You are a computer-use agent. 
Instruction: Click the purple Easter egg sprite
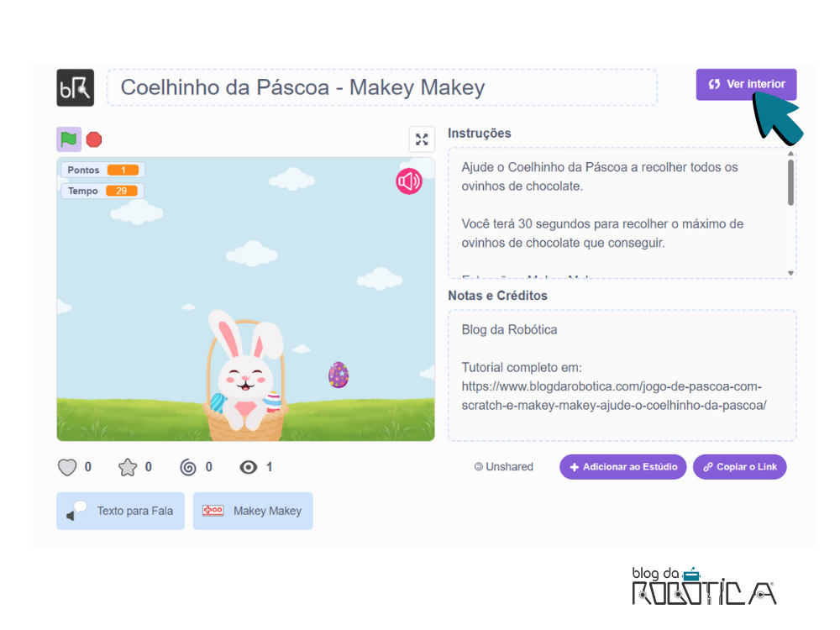pos(339,375)
